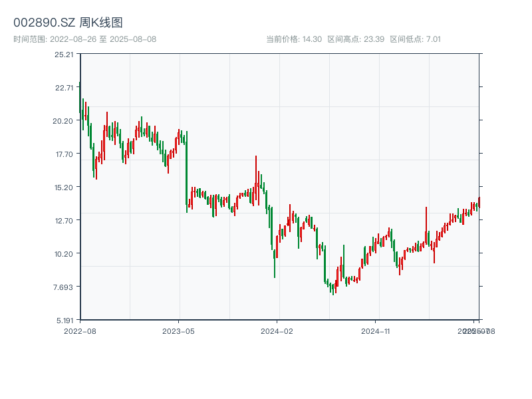Click the last candle at chart's right edge

pyautogui.click(x=479, y=202)
